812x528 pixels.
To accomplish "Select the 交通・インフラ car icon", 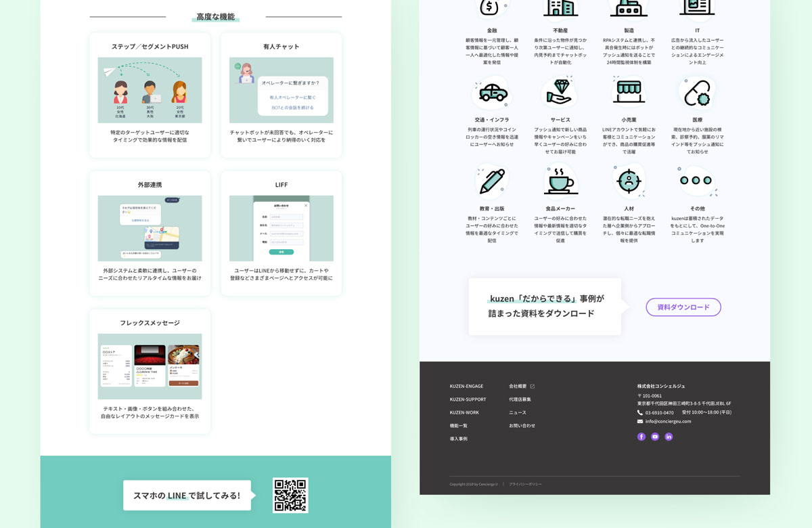I will (492, 94).
